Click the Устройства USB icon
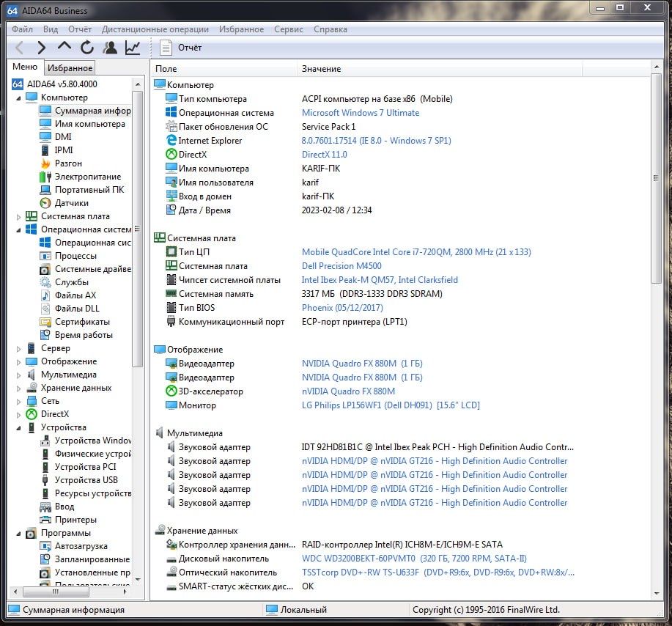The height and width of the screenshot is (626, 672). (45, 480)
